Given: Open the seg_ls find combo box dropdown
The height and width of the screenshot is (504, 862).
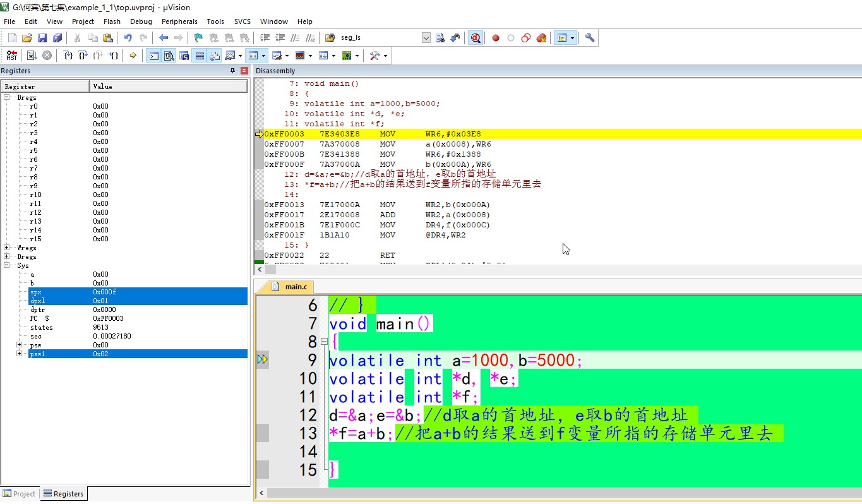Looking at the screenshot, I should coord(426,38).
